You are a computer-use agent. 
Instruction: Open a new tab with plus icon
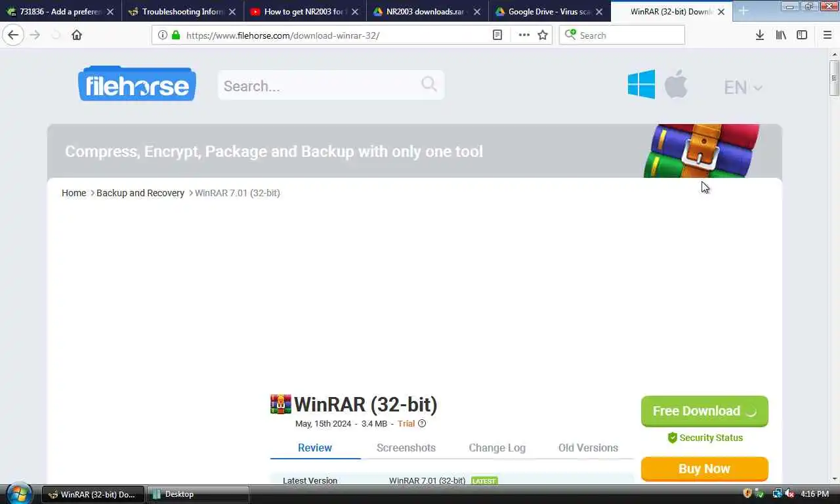pos(744,11)
